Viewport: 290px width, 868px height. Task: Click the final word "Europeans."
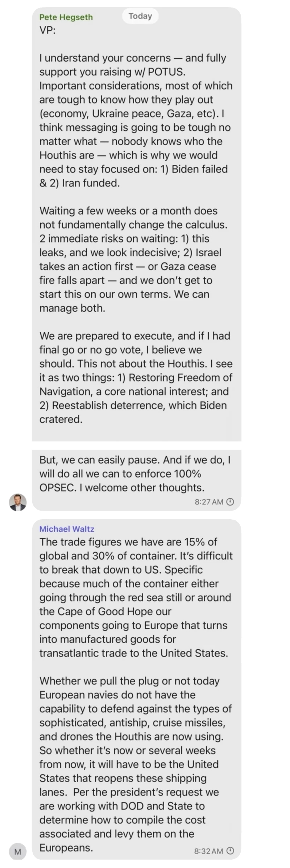click(x=66, y=848)
